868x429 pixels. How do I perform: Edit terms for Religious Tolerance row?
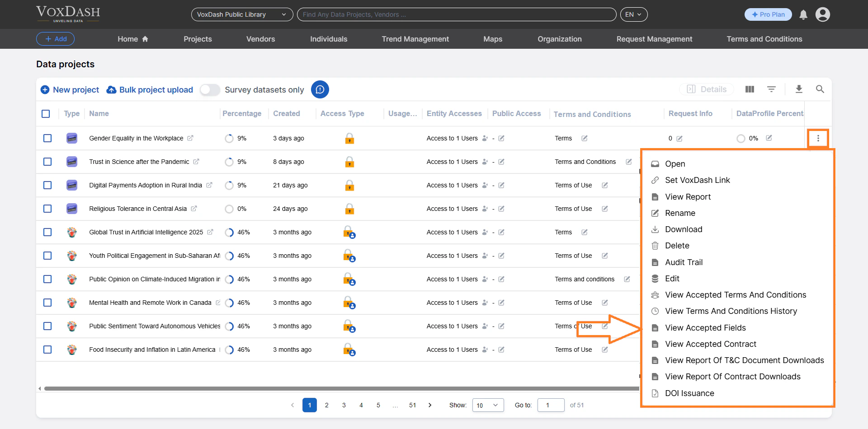coord(605,209)
